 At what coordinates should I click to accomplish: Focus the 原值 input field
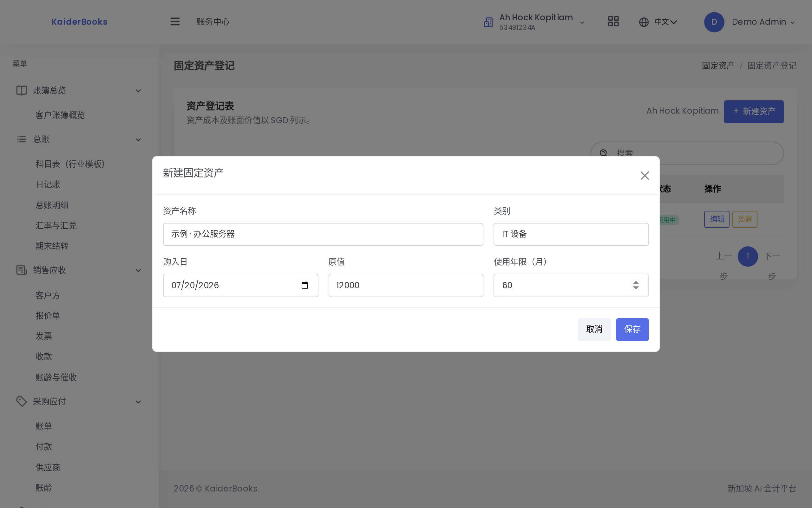tap(406, 285)
